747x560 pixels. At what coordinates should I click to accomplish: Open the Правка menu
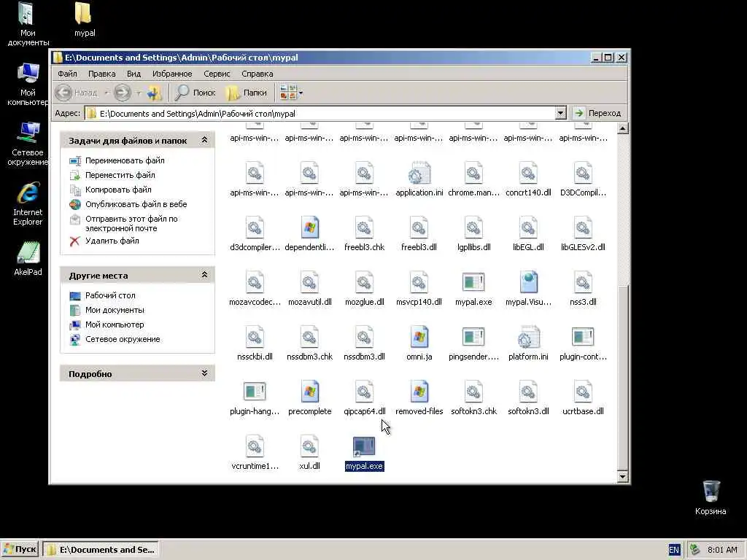coord(101,74)
